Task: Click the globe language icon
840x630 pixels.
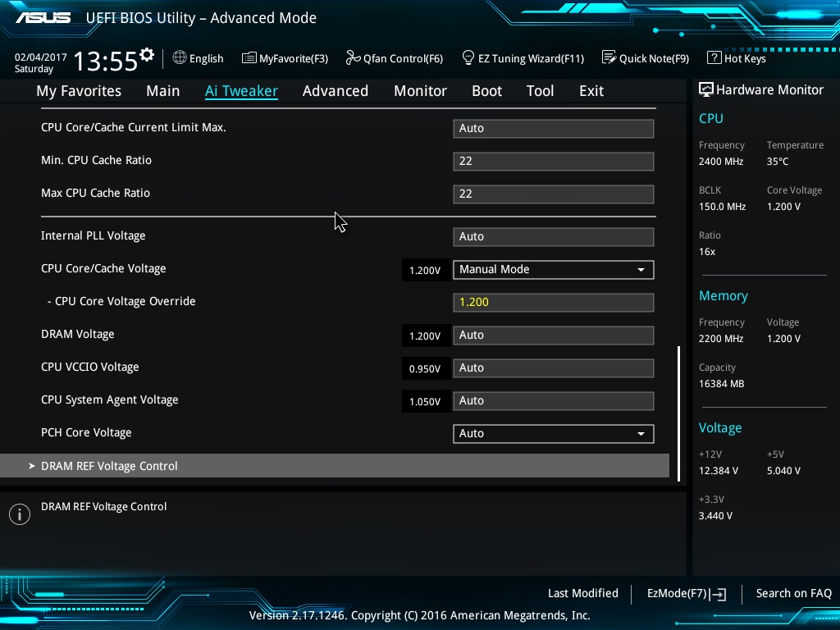Action: pyautogui.click(x=180, y=57)
